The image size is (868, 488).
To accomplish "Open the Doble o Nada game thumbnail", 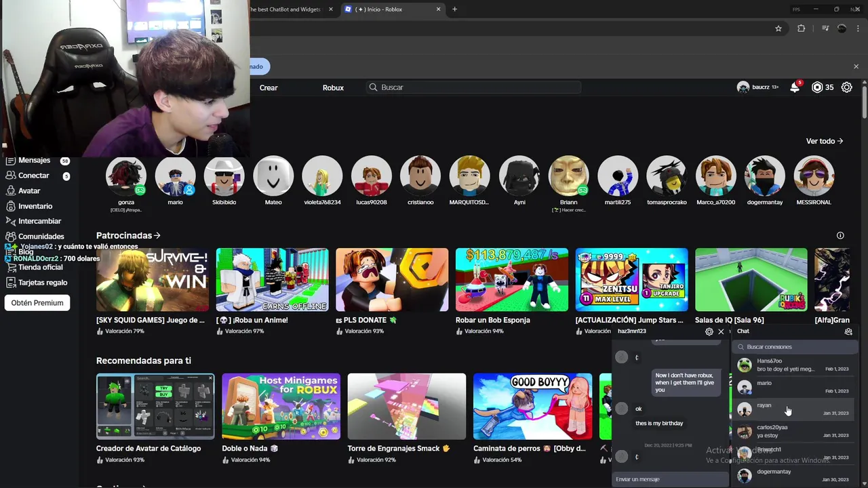I will click(x=281, y=406).
